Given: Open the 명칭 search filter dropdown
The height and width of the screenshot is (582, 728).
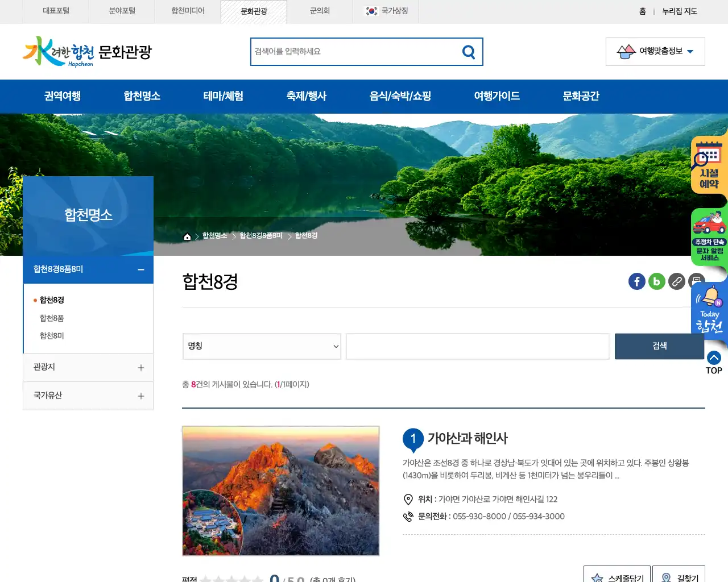Looking at the screenshot, I should point(261,346).
